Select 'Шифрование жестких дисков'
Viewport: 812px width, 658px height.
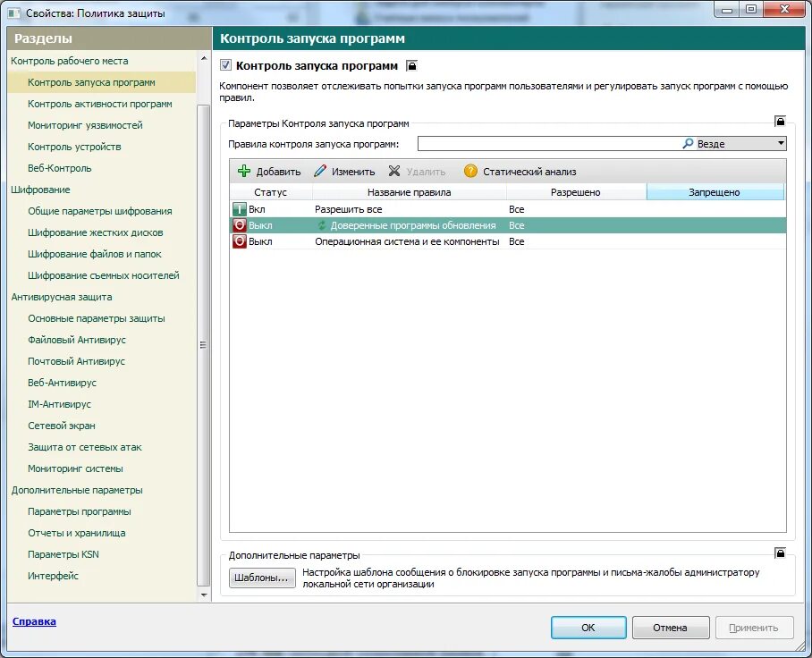pos(96,232)
